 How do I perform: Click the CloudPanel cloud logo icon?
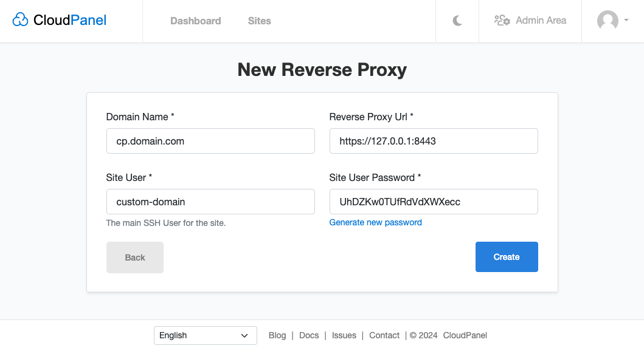[20, 19]
